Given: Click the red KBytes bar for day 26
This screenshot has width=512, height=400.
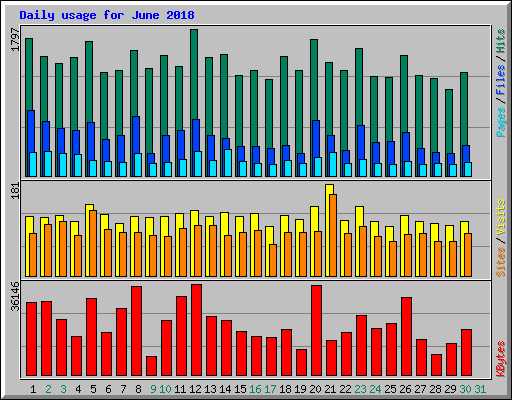Looking at the screenshot, I should click(x=406, y=336).
